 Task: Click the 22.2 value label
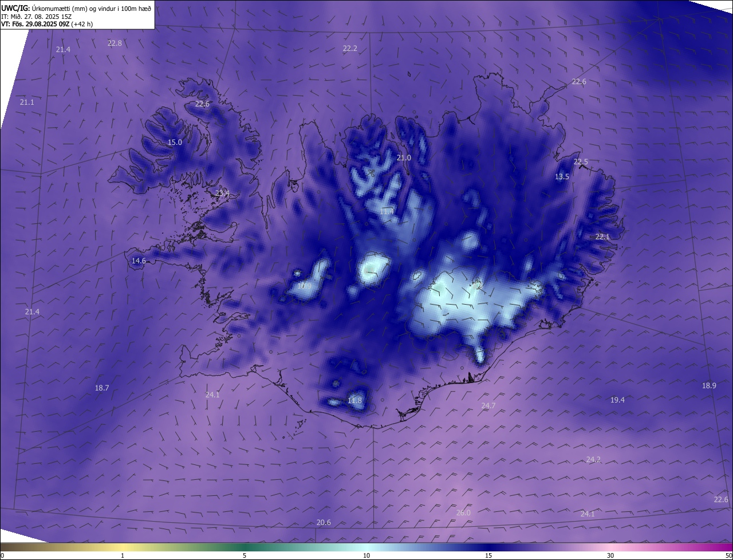tap(350, 48)
